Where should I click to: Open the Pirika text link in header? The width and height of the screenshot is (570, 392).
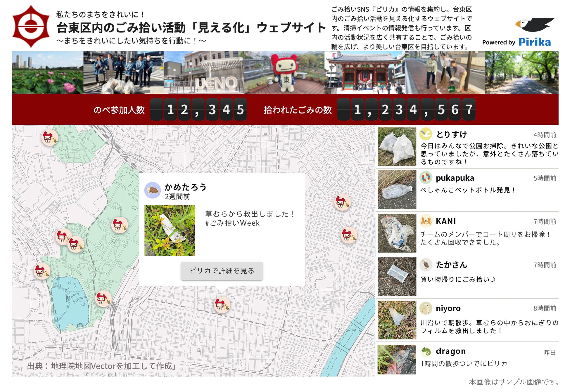coord(535,42)
